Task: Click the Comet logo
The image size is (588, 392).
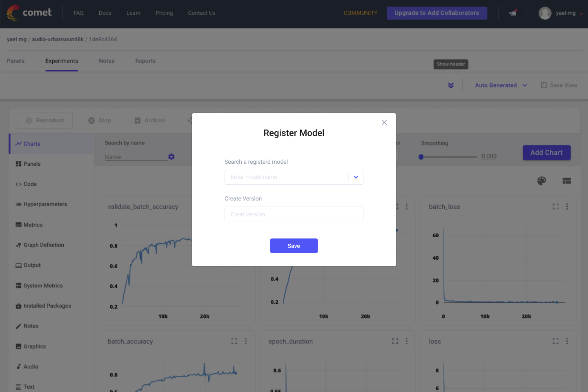Action: pos(29,13)
